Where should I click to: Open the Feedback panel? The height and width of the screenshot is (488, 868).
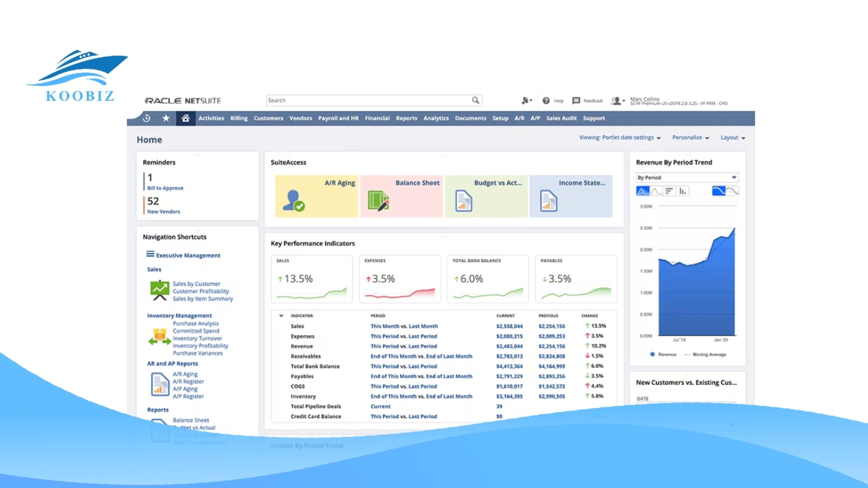click(587, 100)
